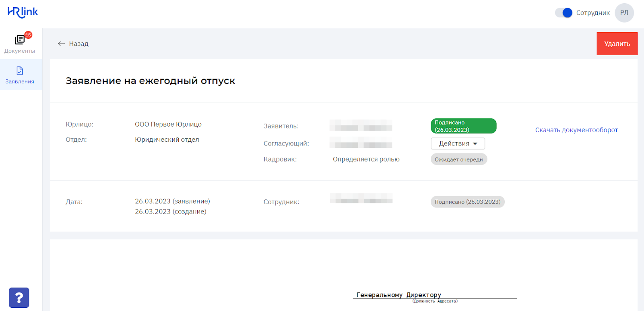Click the Определяется ролью text
Image resolution: width=644 pixels, height=311 pixels.
pyautogui.click(x=366, y=159)
